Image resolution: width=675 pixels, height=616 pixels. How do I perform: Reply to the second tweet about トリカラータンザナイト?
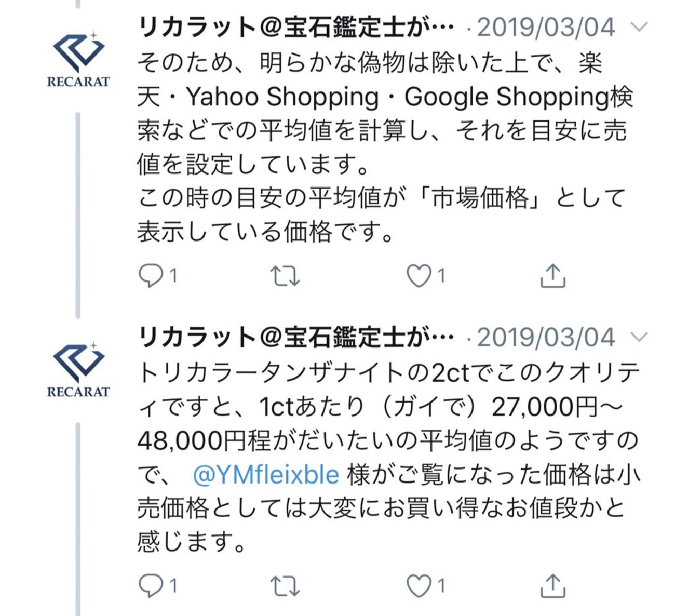(151, 586)
